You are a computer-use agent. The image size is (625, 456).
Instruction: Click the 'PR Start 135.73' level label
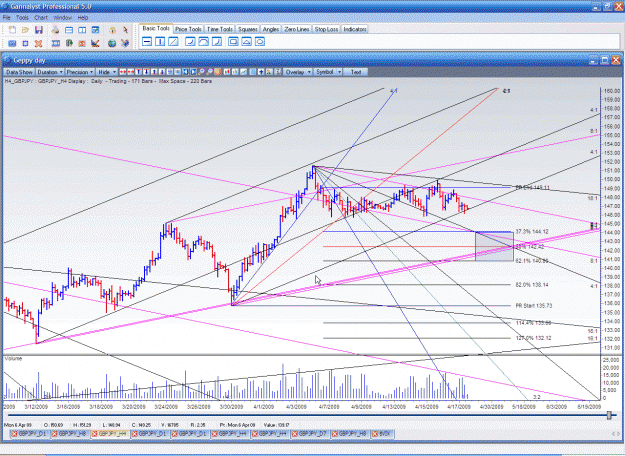tap(534, 306)
